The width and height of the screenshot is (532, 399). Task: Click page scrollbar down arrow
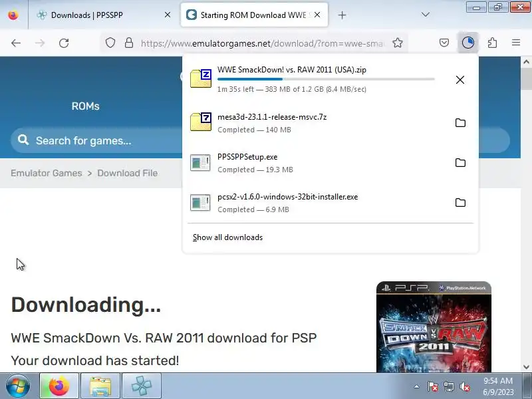pyautogui.click(x=526, y=367)
